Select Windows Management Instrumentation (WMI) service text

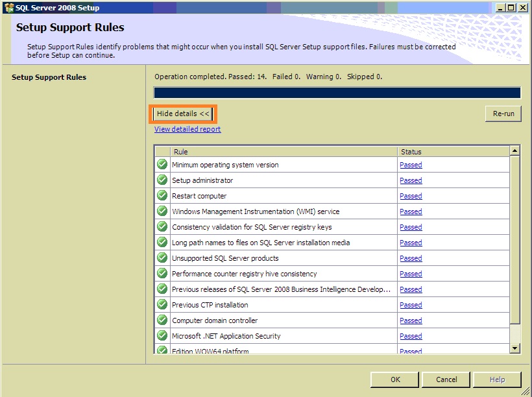(256, 211)
